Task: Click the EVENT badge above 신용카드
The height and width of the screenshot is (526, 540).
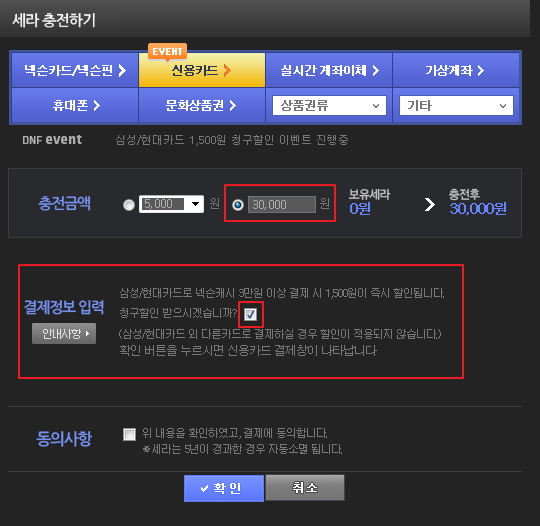Action: pyautogui.click(x=167, y=52)
